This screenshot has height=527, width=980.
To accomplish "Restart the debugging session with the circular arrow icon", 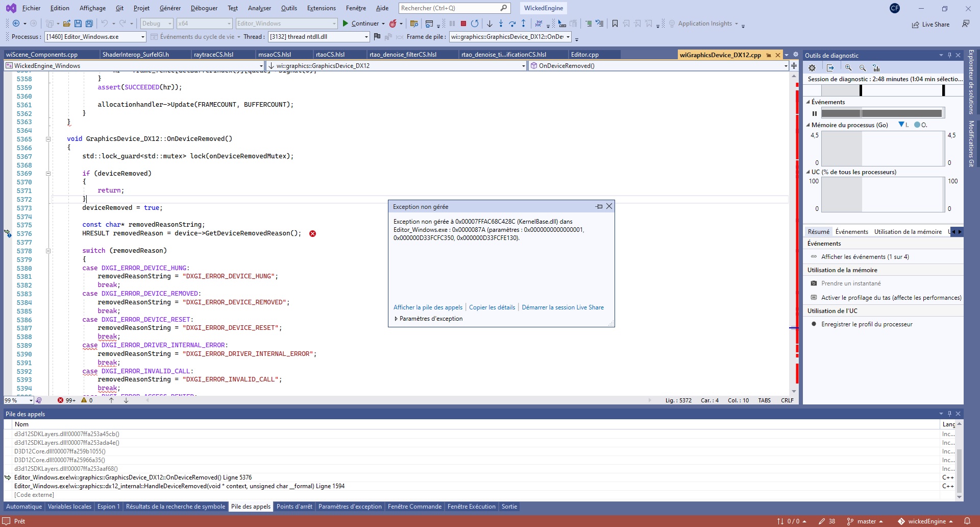I will 475,23.
